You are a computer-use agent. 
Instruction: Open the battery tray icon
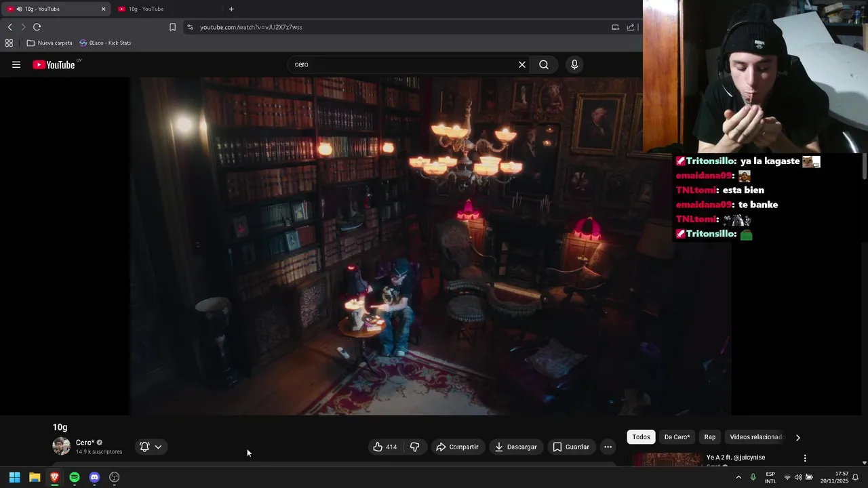coord(809,477)
